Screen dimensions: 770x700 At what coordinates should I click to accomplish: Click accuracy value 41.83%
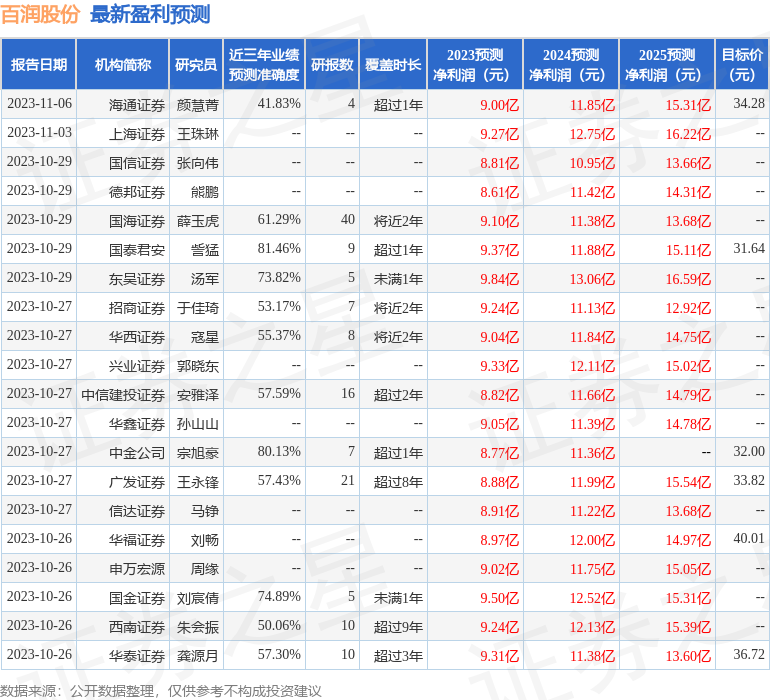coord(279,103)
